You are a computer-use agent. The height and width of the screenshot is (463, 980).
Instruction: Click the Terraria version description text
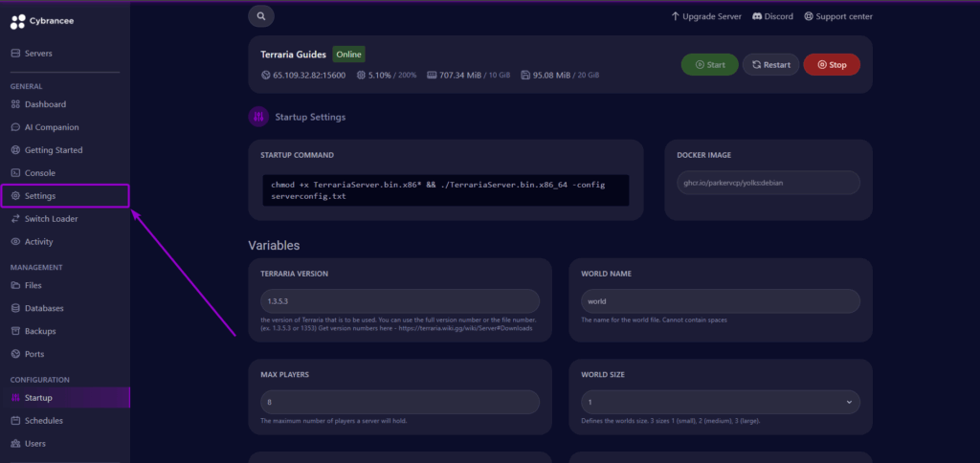pyautogui.click(x=398, y=323)
